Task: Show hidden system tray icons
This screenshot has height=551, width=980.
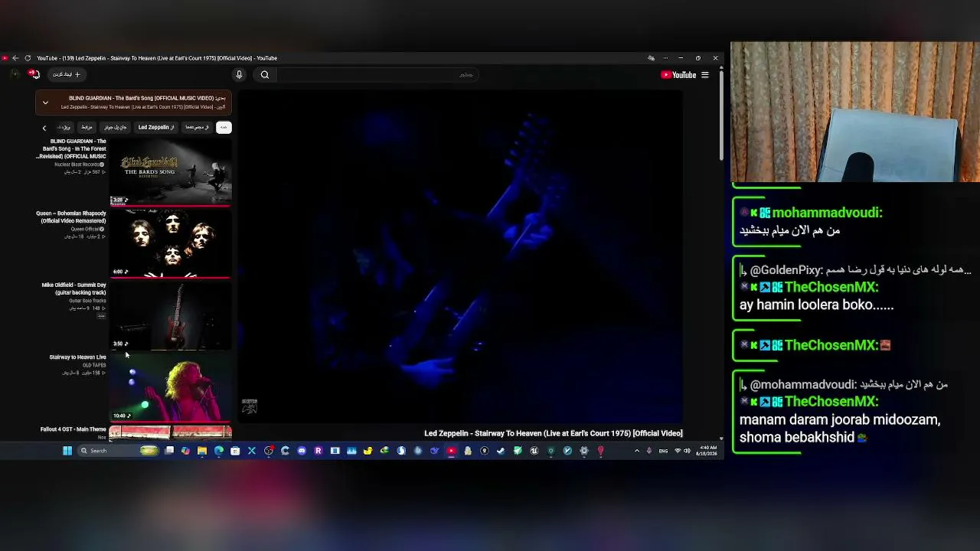Action: (637, 451)
